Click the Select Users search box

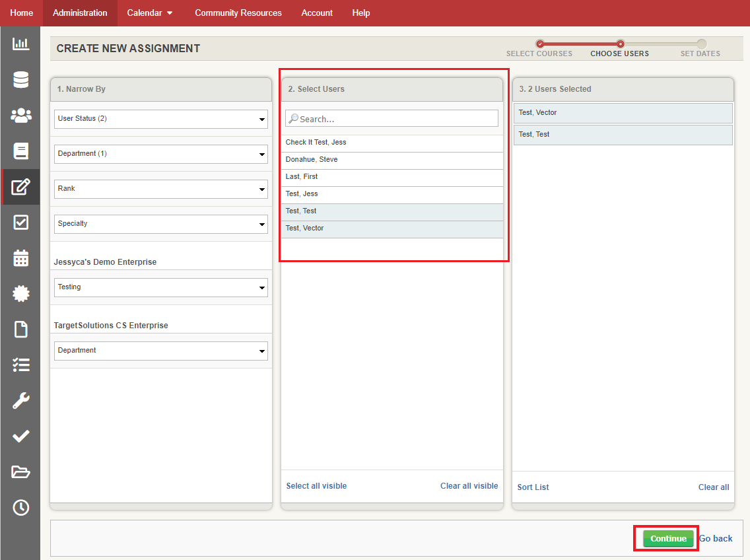392,118
